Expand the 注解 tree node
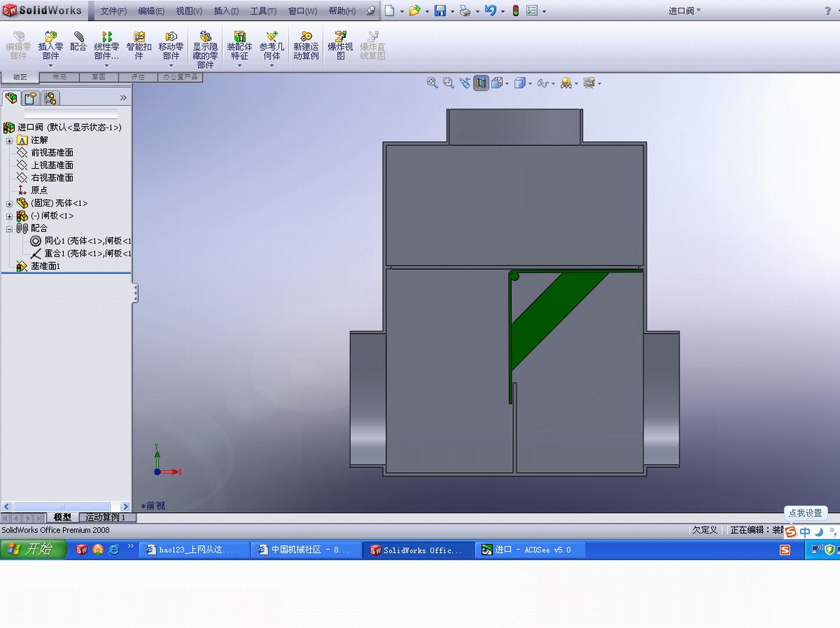 pyautogui.click(x=9, y=141)
